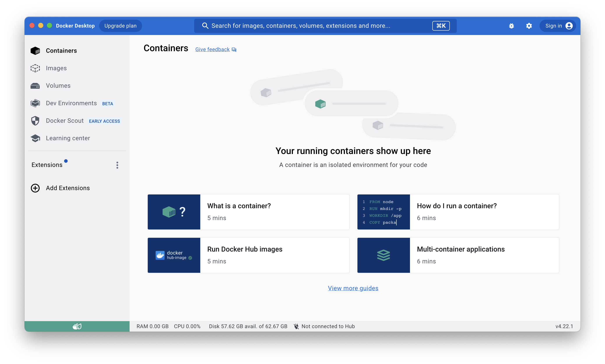Viewport: 605px width, 364px height.
Task: Select Dev Environments in the sidebar
Action: coord(71,103)
